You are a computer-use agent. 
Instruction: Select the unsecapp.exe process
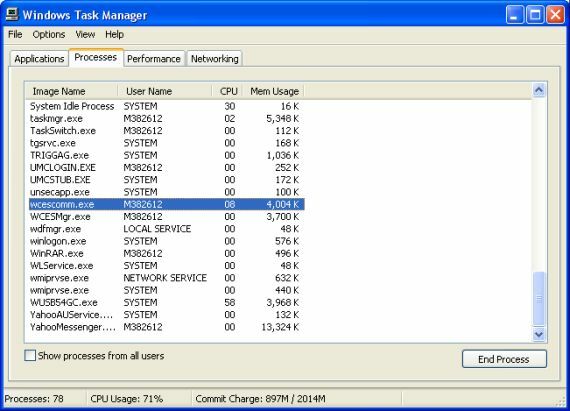click(166, 192)
